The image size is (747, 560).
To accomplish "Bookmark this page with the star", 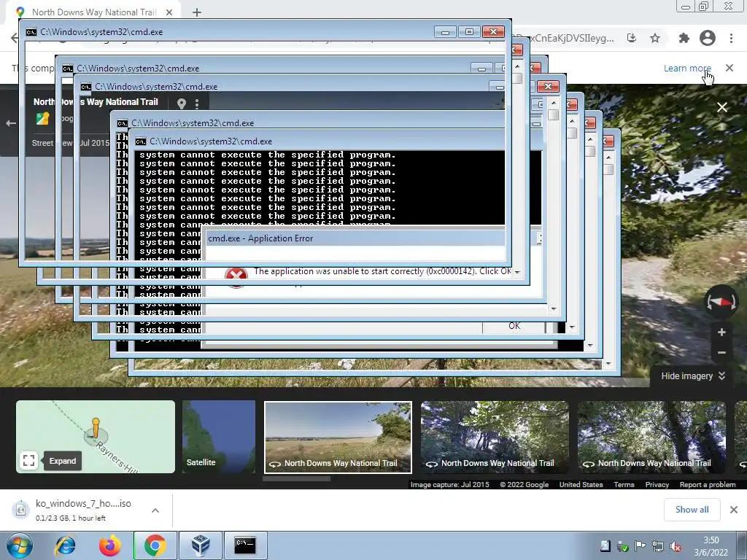I will click(655, 38).
